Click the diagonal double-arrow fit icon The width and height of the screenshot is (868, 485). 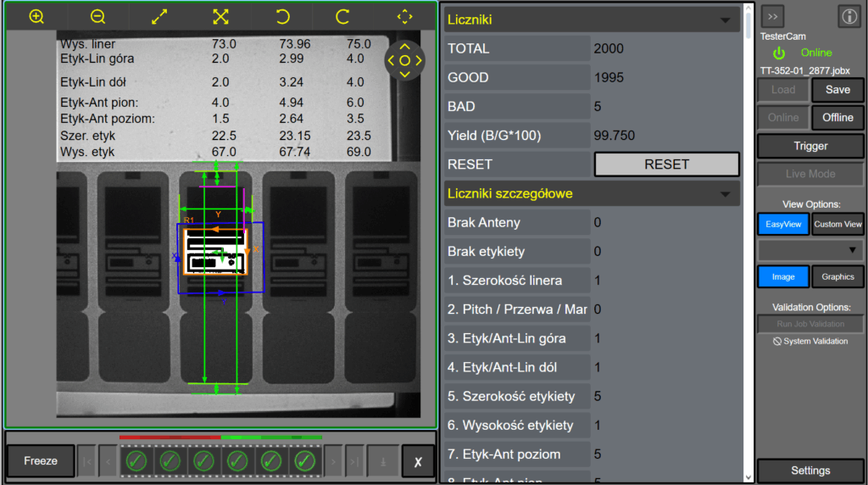[159, 17]
